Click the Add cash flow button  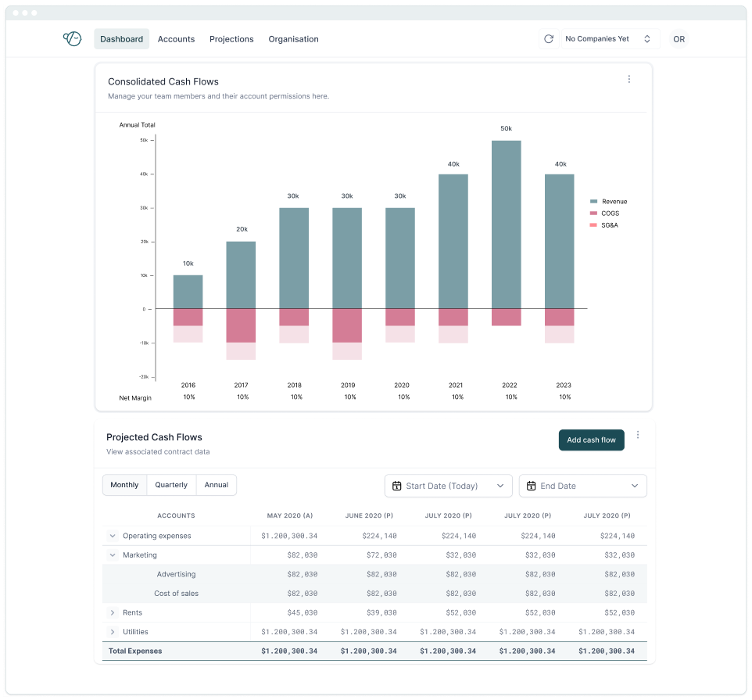pos(591,440)
